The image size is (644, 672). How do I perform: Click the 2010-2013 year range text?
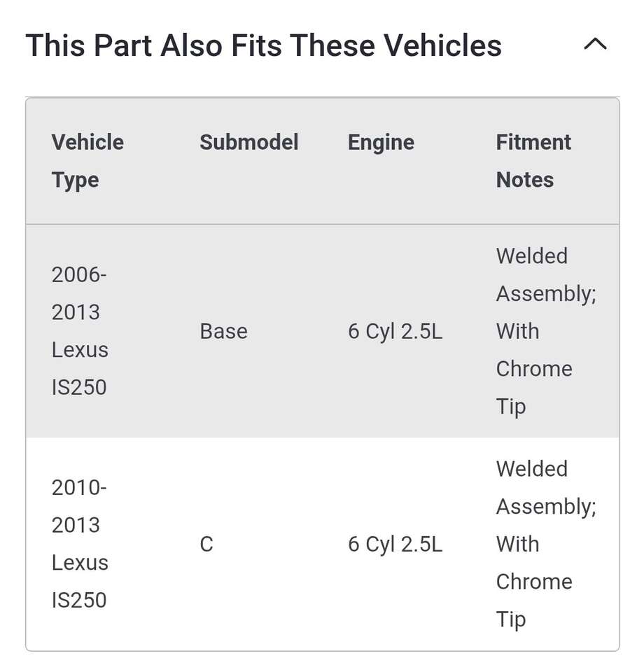(78, 506)
